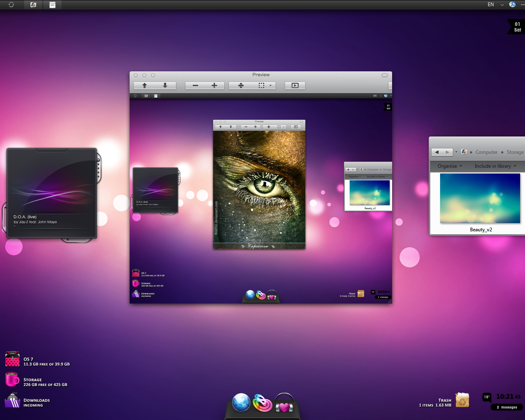Screen dimensions: 525x420
Task: Select the dashed rectangle selection tool
Action: click(261, 85)
